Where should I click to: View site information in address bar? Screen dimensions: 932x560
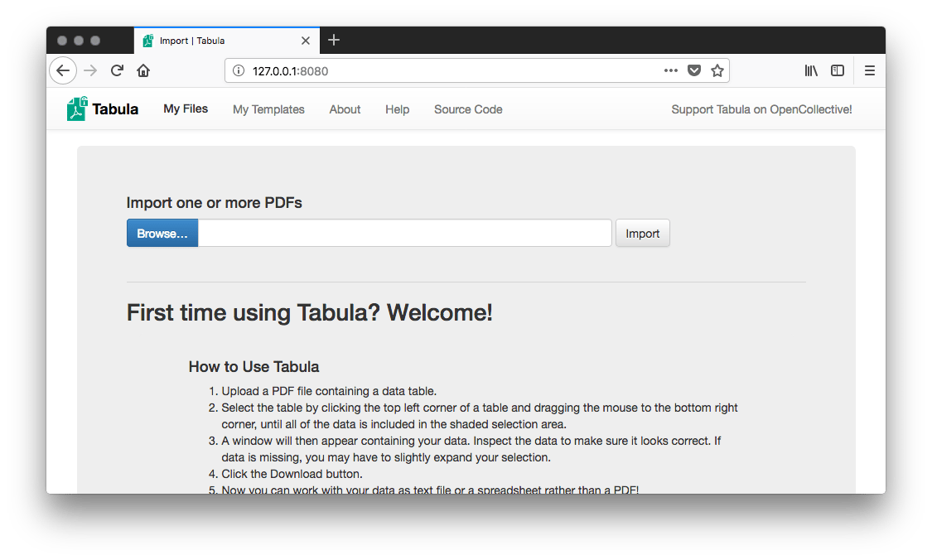pos(239,70)
